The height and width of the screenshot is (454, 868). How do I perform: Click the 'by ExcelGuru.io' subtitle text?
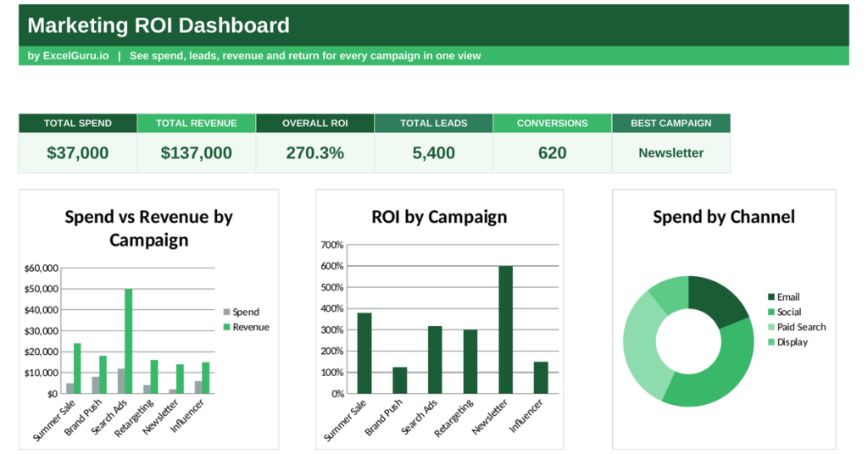point(68,56)
